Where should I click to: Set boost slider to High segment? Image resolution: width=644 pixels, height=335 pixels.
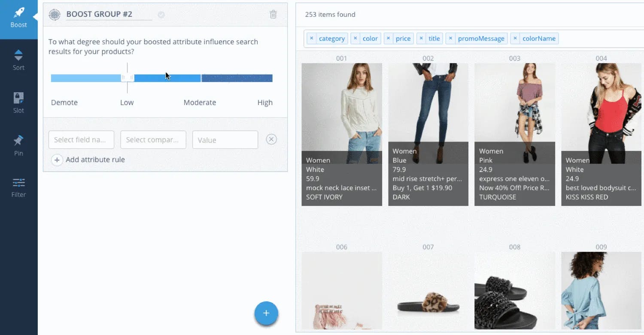237,78
